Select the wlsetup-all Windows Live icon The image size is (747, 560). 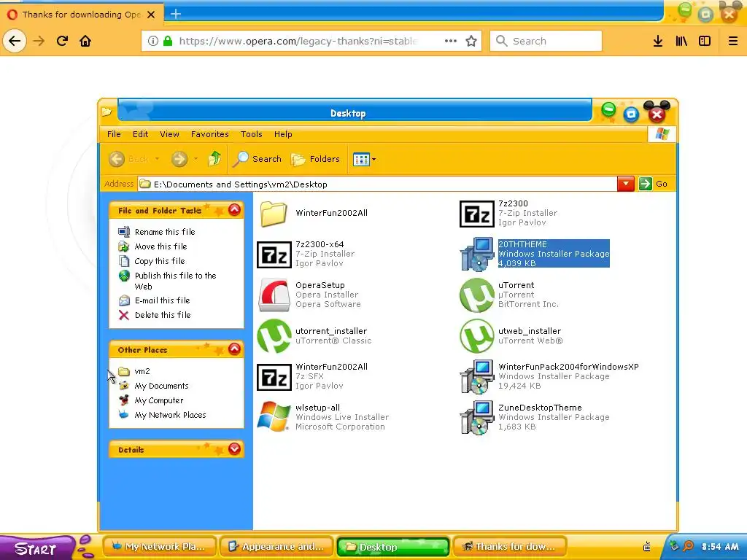point(274,416)
